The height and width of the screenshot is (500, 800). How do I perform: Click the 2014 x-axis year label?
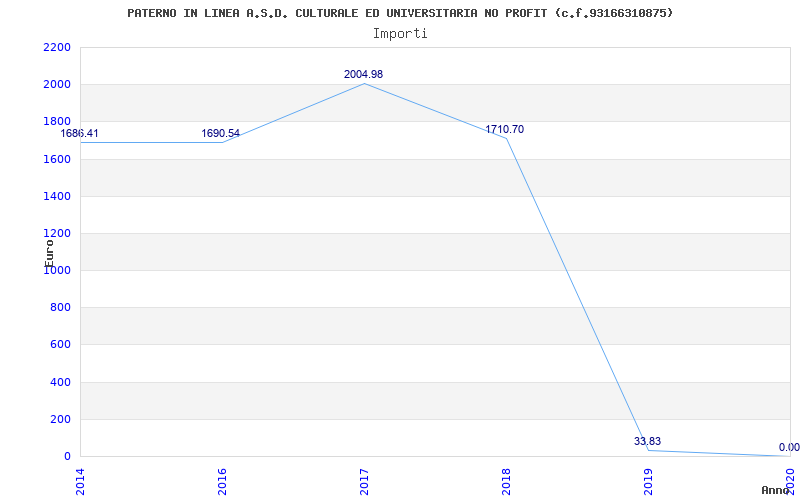coord(81,481)
